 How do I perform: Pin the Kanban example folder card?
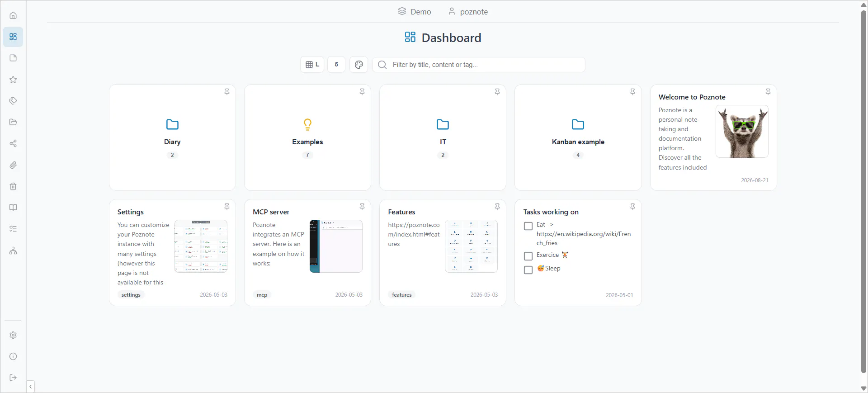click(x=632, y=92)
